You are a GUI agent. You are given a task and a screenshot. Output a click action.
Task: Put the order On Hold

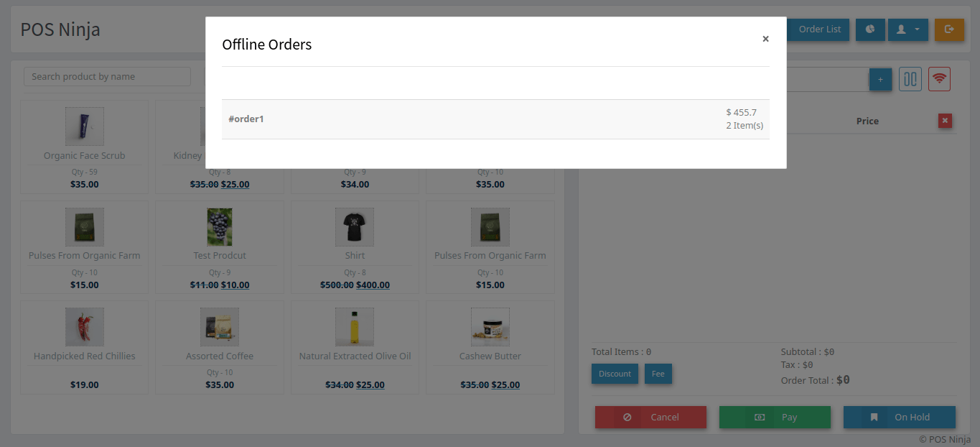pos(899,417)
